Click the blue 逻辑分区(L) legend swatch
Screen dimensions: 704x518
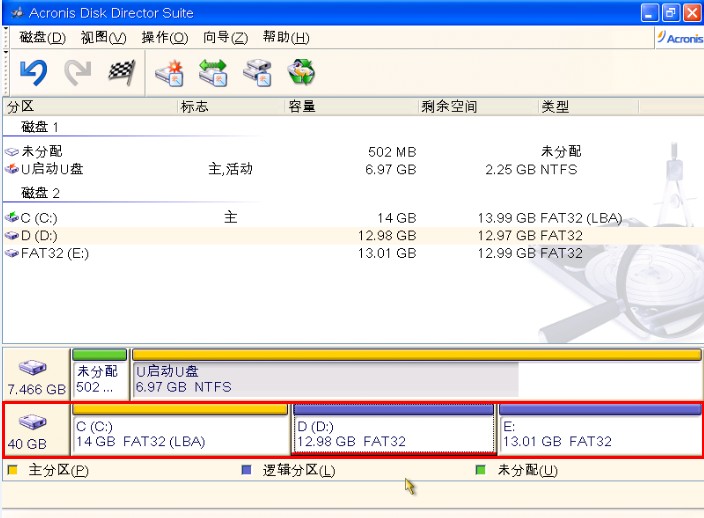(x=246, y=470)
